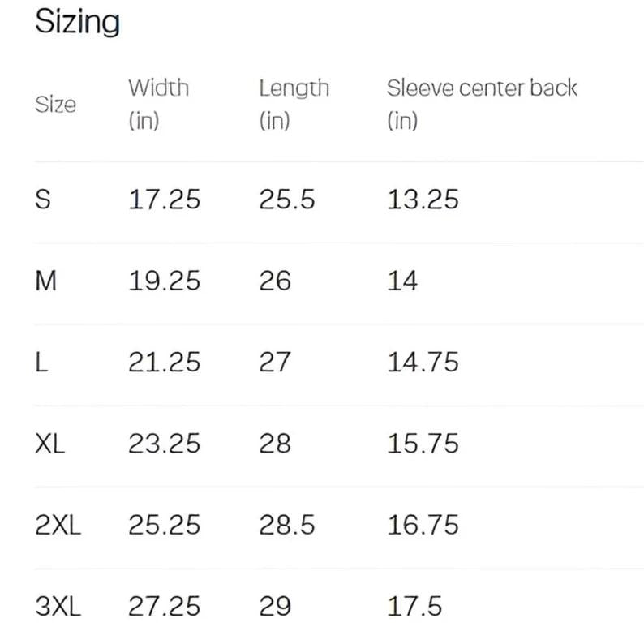Select the 28 length value for XL
Screen dimensions: 644x644
coord(275,444)
